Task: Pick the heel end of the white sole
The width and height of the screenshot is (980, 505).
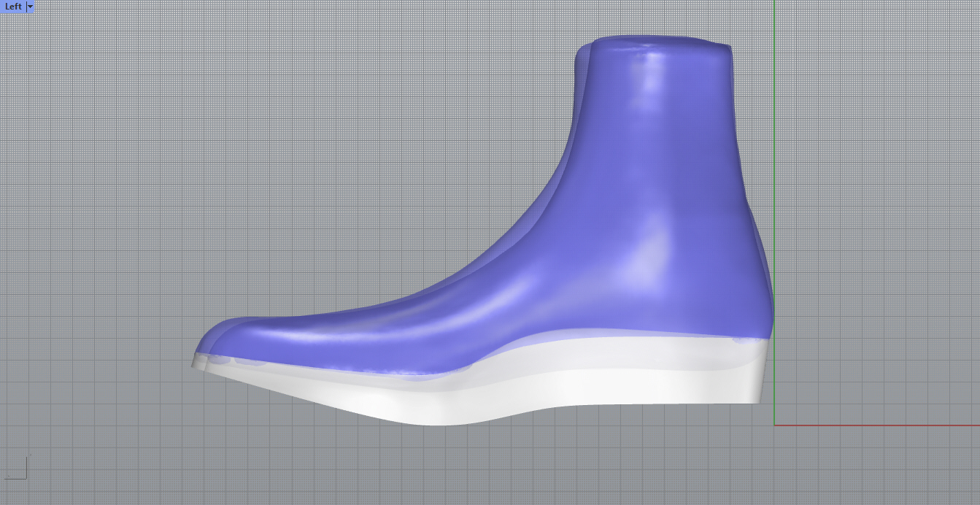Action: pos(761,379)
